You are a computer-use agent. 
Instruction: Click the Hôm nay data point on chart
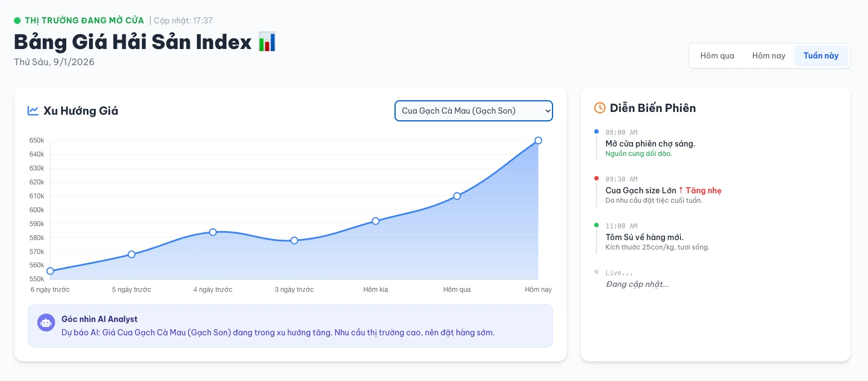coord(538,140)
